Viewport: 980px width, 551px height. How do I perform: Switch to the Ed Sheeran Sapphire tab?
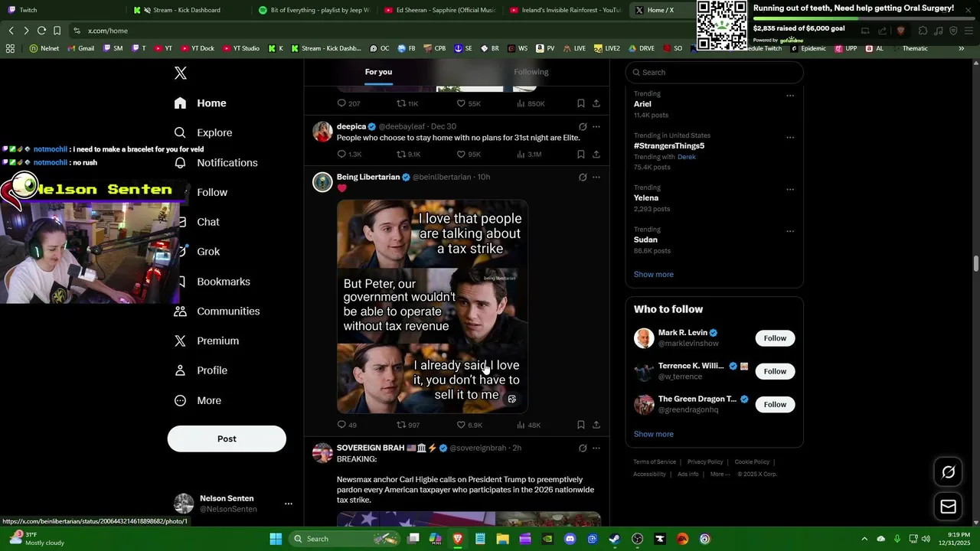point(439,10)
